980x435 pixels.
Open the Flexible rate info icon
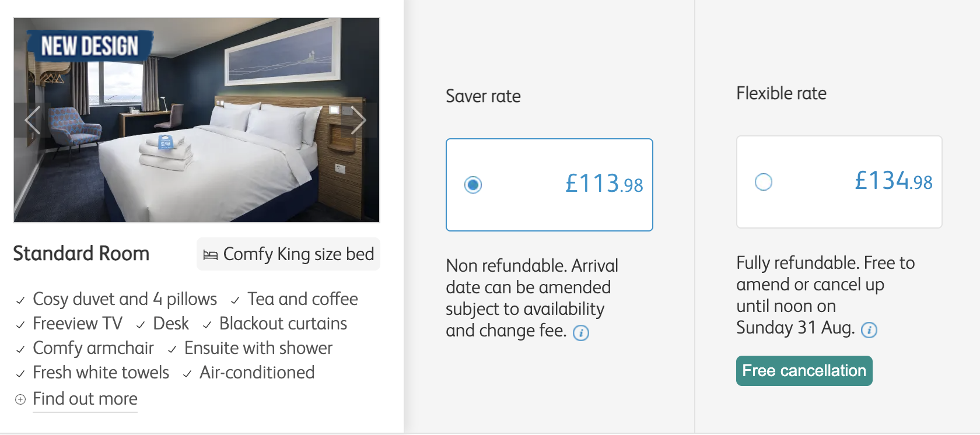869,330
